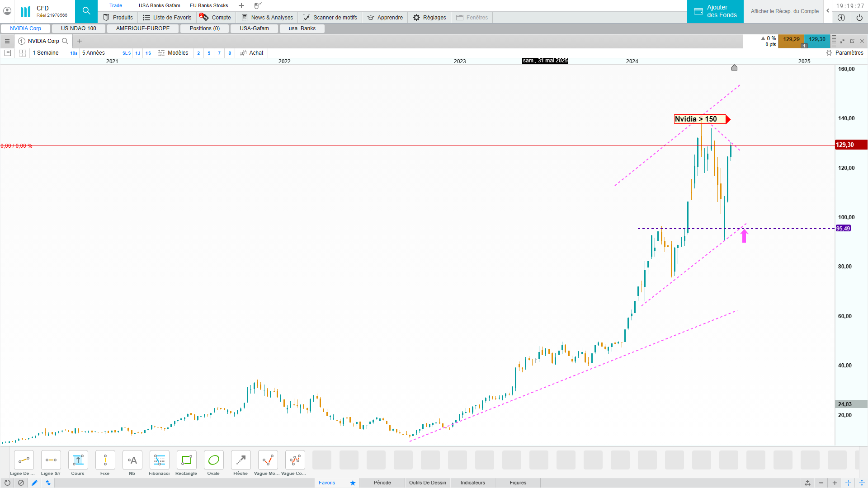
Task: Click the 129,30 buy price box
Action: coord(816,39)
